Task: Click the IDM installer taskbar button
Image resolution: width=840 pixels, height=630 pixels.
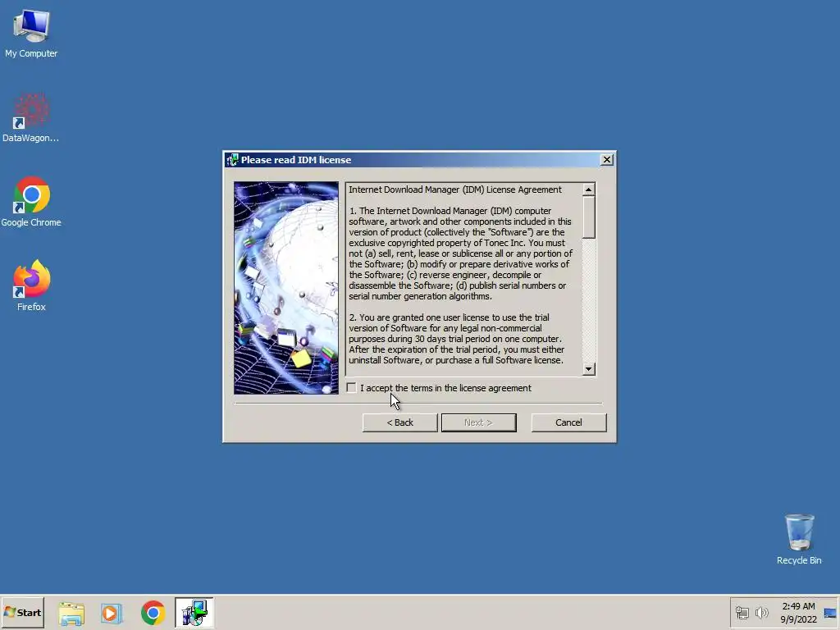Action: [194, 613]
